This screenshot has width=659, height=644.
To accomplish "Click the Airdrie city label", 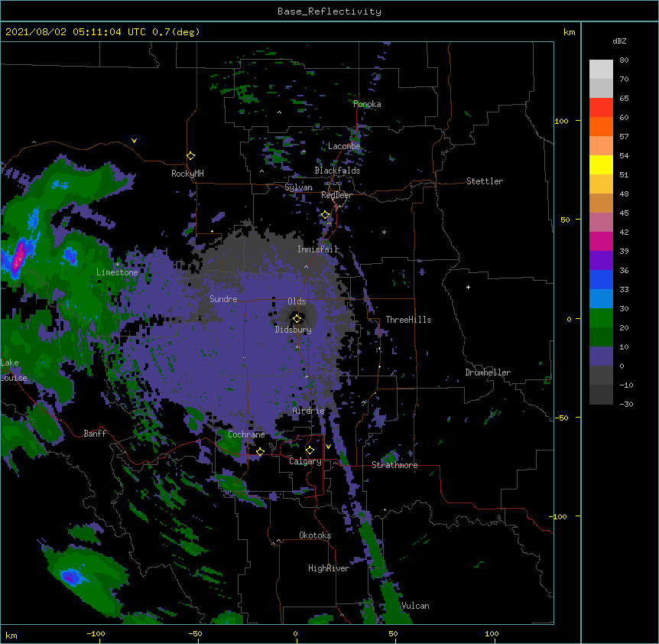I will coord(308,411).
